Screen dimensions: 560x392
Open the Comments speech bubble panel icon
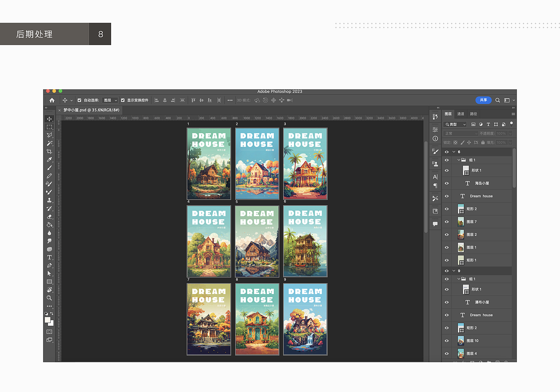(435, 224)
